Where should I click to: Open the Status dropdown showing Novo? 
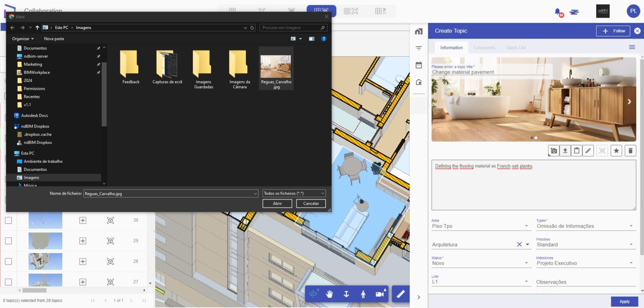point(527,263)
